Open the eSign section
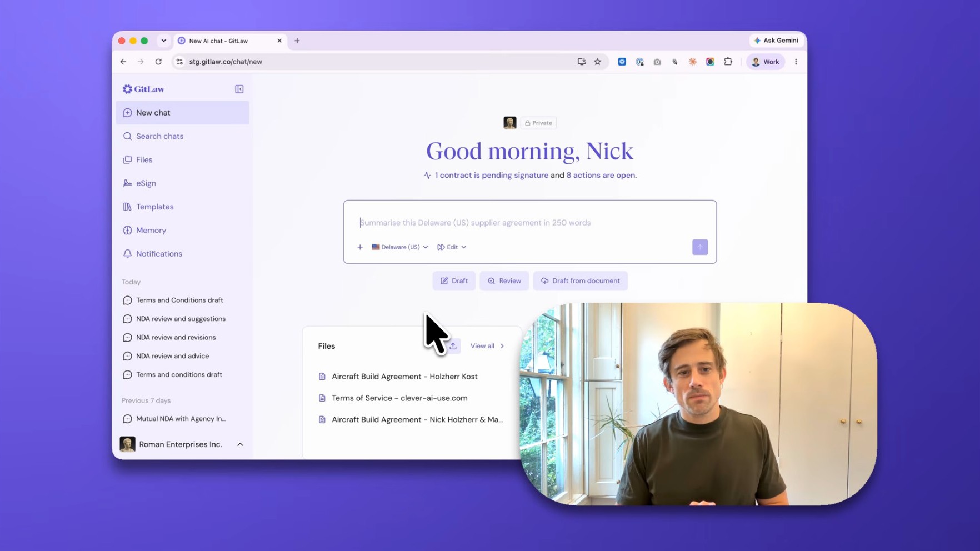 [x=182, y=183]
